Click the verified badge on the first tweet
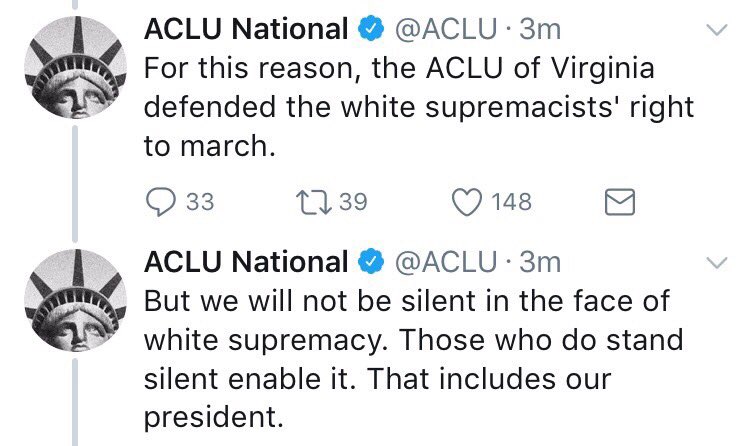The height and width of the screenshot is (446, 746). point(369,31)
